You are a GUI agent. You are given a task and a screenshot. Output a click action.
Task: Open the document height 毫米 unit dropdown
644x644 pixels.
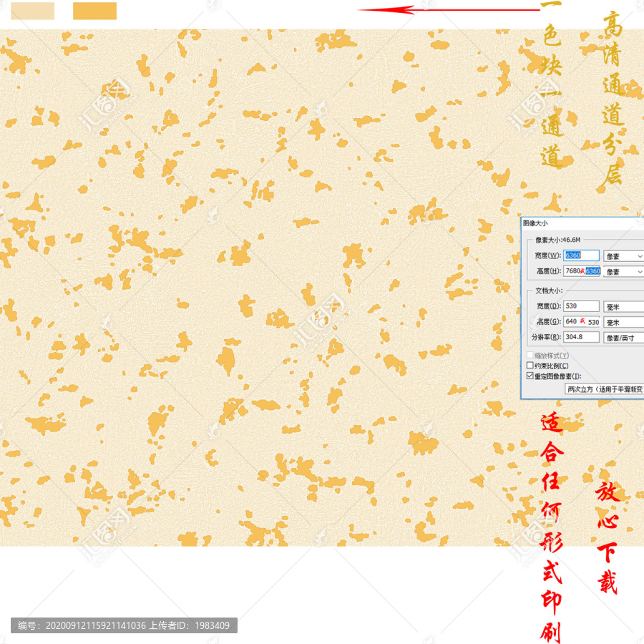(x=623, y=323)
